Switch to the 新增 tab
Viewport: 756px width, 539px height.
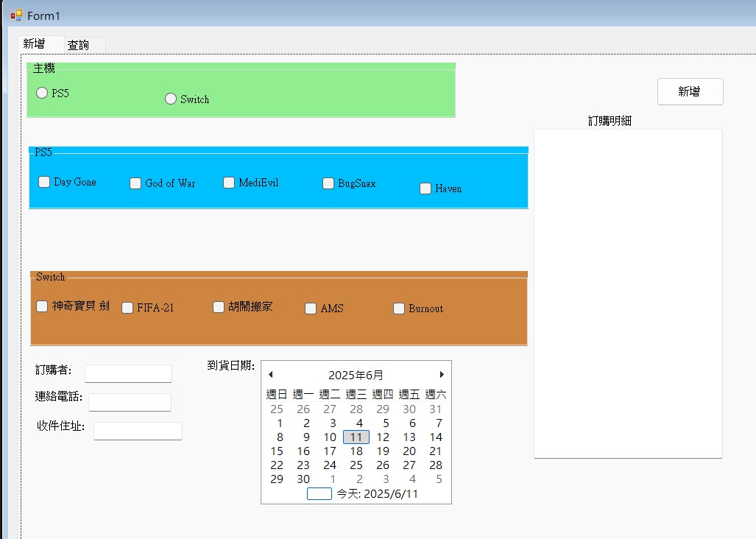34,44
